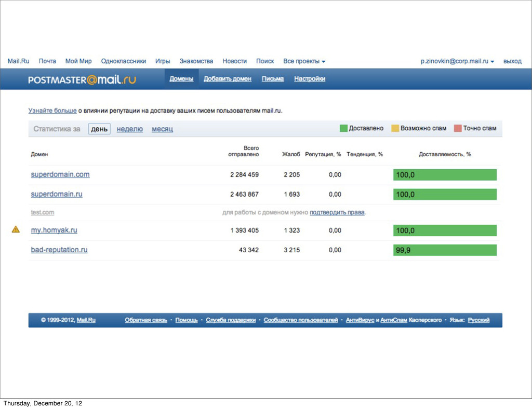Image resolution: width=532 pixels, height=409 pixels.
Task: Click sent count 2 463 867
Action: coord(244,194)
